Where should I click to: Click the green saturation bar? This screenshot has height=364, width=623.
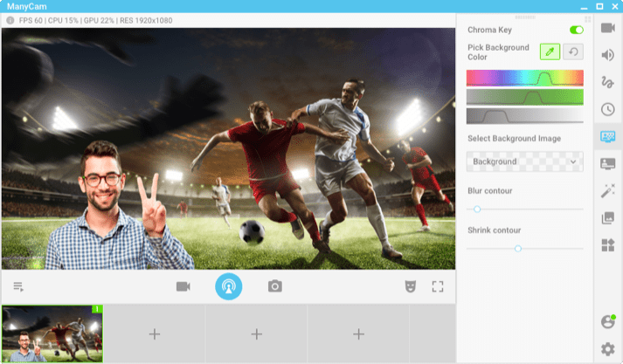click(525, 97)
